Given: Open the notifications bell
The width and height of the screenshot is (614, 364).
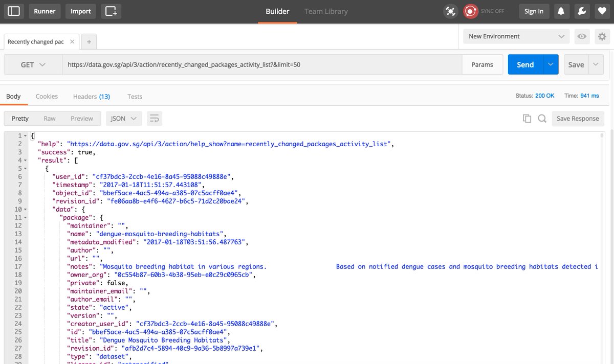Looking at the screenshot, I should coord(561,11).
